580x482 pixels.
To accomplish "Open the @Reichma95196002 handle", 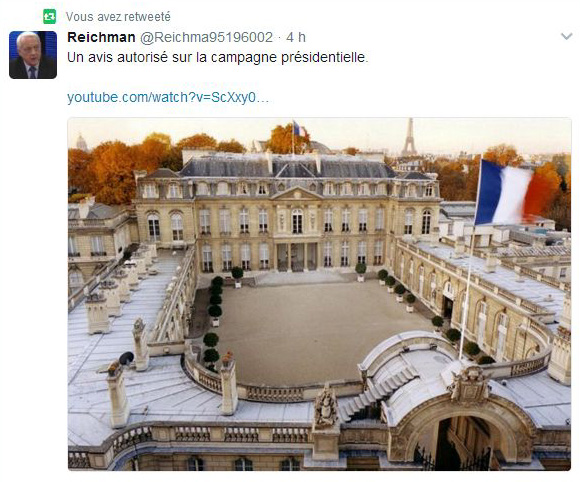I will point(206,37).
